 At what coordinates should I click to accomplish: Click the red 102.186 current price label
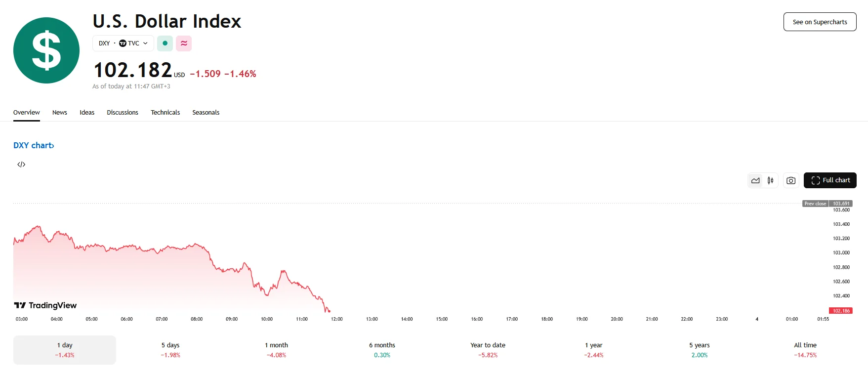(841, 311)
